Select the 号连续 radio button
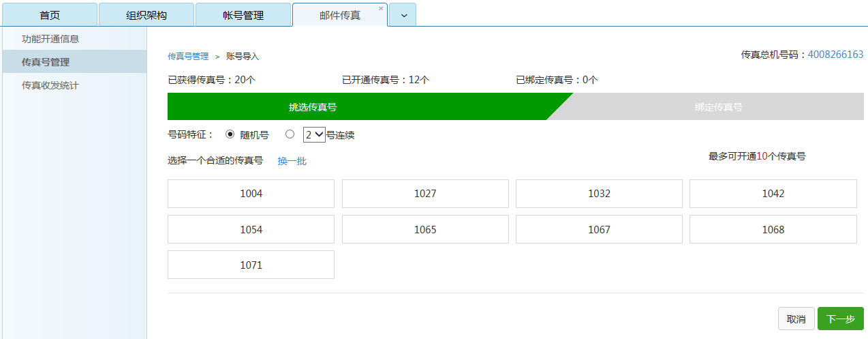This screenshot has width=868, height=339. tap(290, 134)
